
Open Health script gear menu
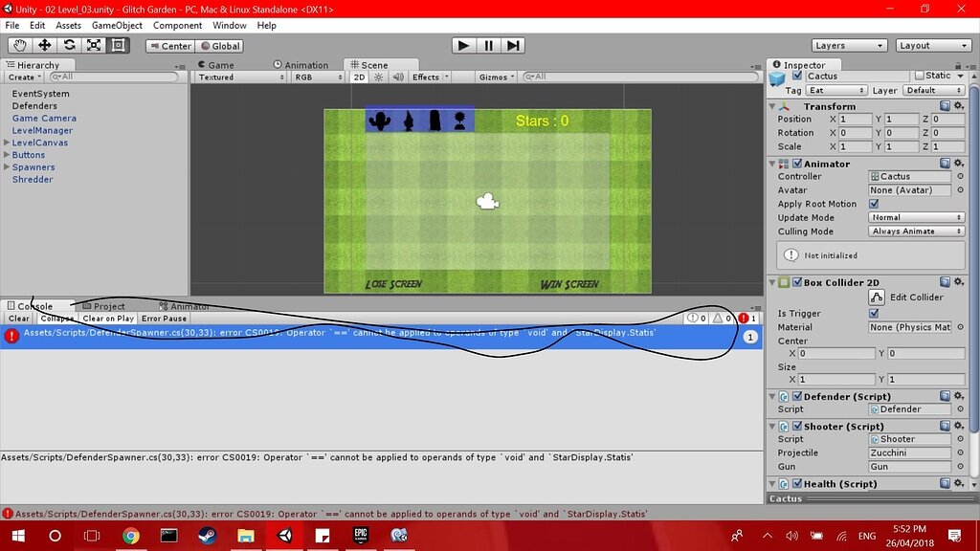point(959,483)
